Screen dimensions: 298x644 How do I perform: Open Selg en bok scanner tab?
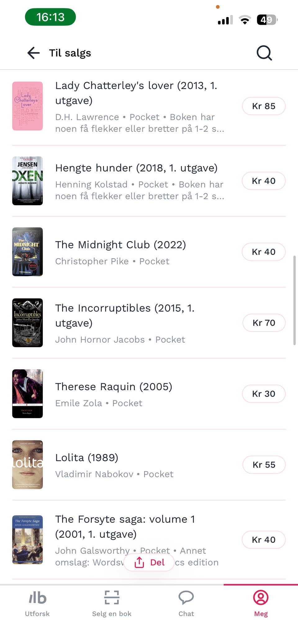112,603
